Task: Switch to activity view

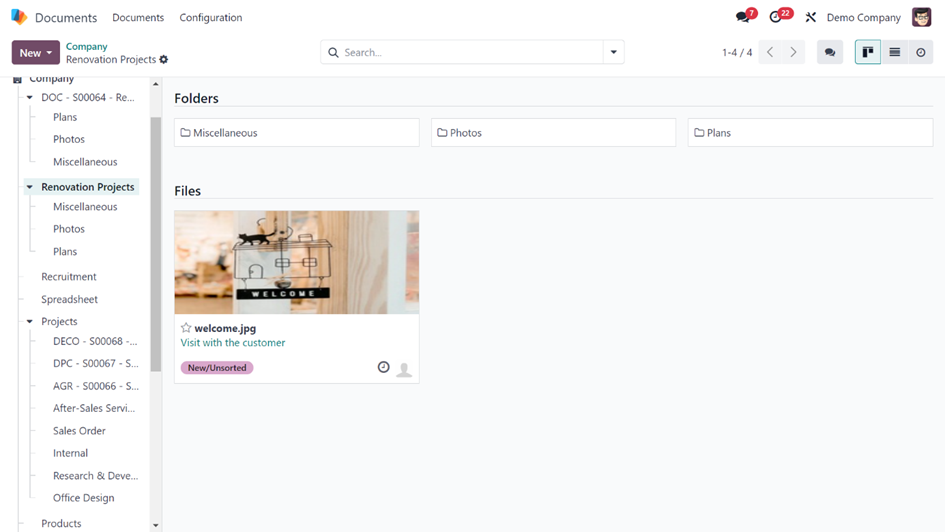Action: coord(920,52)
